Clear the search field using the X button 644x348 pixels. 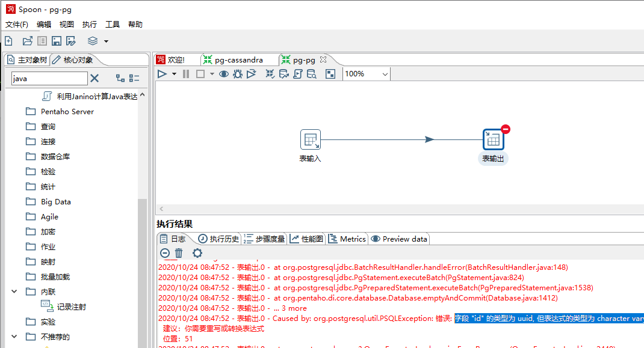(96, 78)
